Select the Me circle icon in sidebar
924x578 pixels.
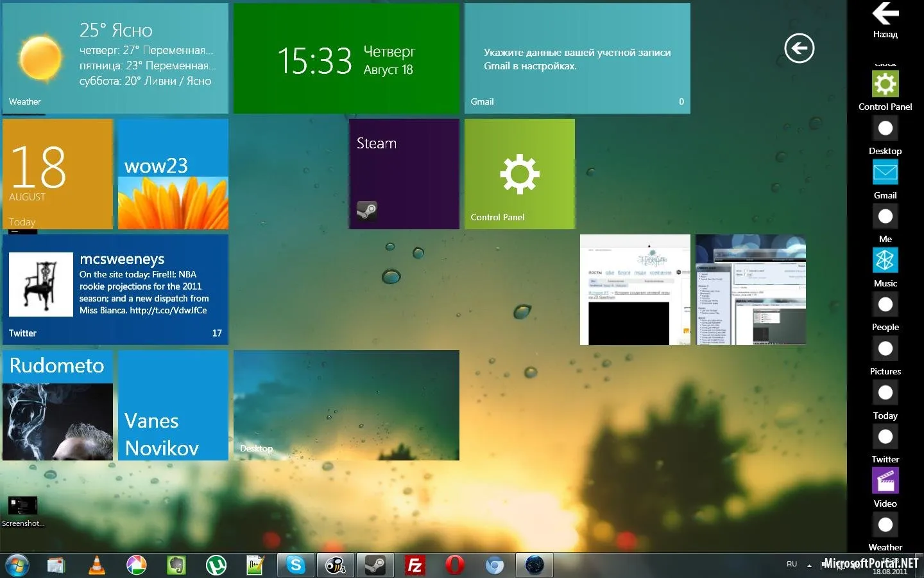pyautogui.click(x=885, y=216)
